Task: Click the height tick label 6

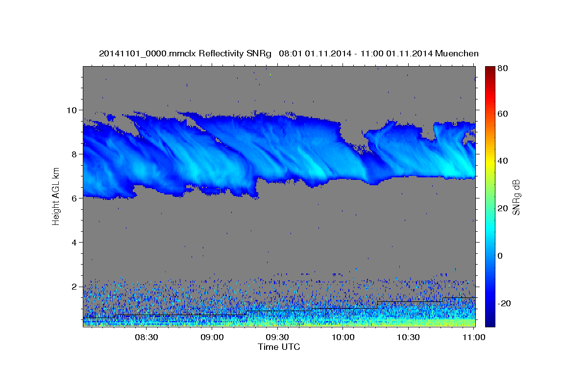Action: 75,198
